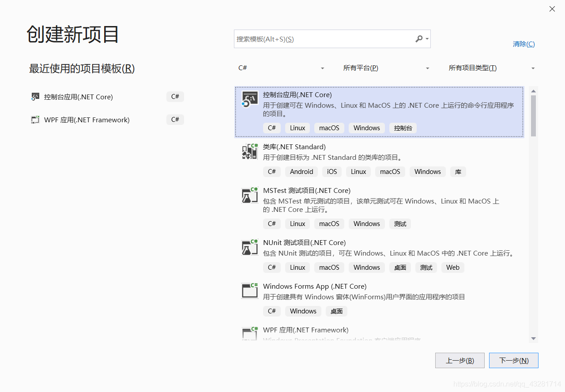Screen dimensions: 565x392
Task: Open the C# language filter dropdown
Action: pos(282,68)
